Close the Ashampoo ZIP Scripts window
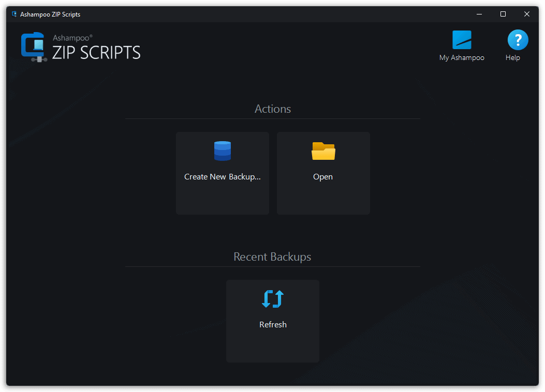Image resolution: width=545 pixels, height=392 pixels. click(x=526, y=14)
